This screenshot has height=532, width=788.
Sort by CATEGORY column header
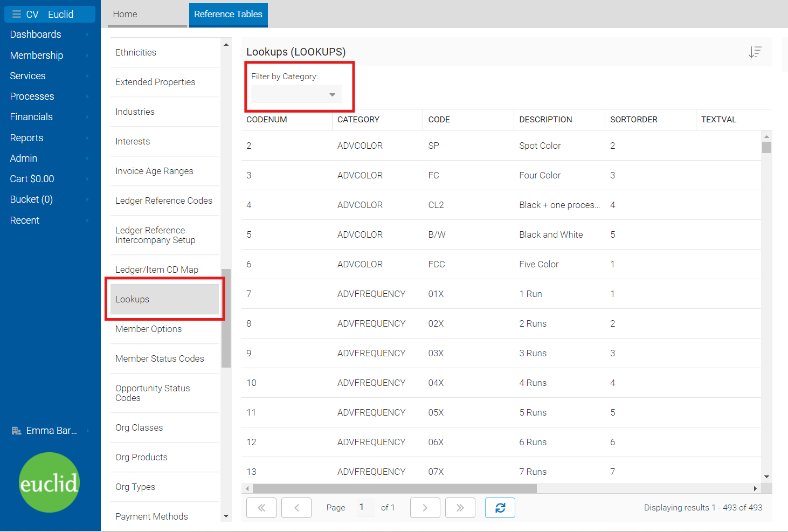tap(378, 120)
